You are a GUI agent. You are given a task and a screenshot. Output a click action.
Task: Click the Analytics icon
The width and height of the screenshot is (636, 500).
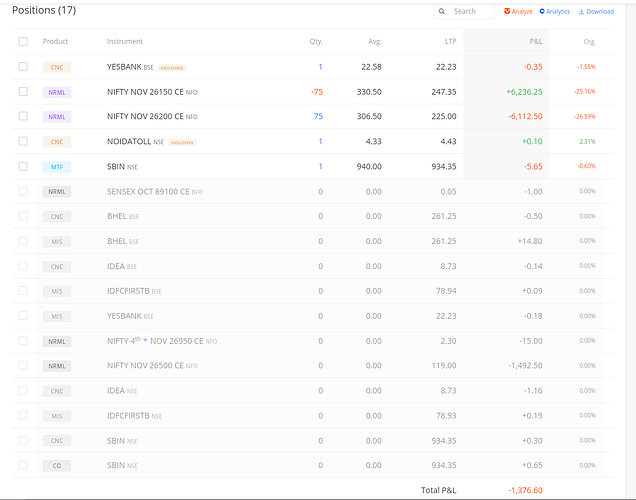point(542,12)
